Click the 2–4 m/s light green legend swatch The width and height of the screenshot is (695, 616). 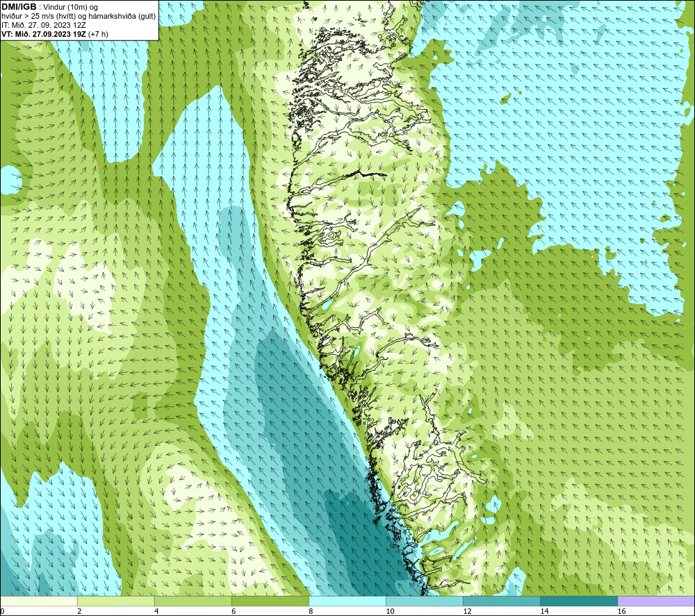point(115,601)
